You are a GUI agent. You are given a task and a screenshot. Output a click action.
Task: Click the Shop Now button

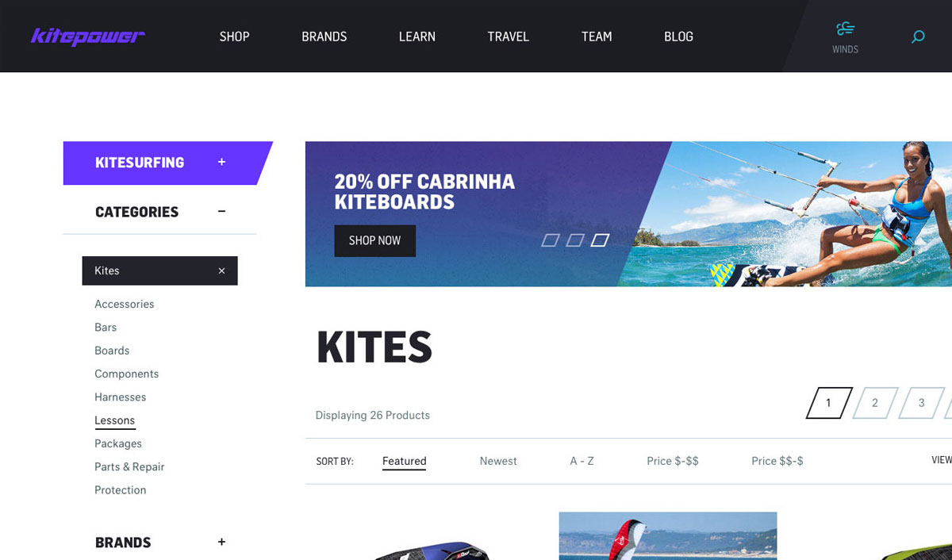[374, 240]
